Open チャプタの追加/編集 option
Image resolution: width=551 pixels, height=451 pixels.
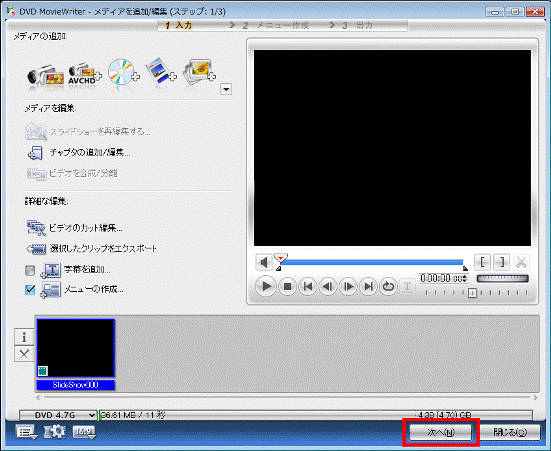pos(79,153)
